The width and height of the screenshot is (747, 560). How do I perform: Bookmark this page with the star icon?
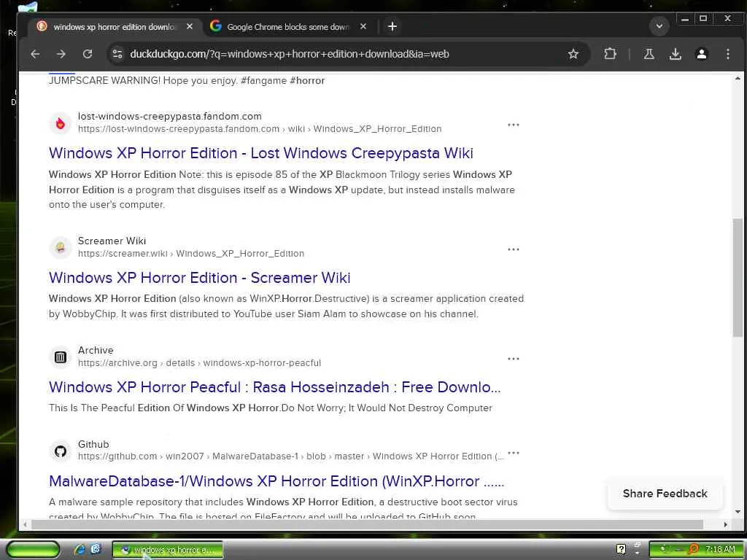click(573, 54)
